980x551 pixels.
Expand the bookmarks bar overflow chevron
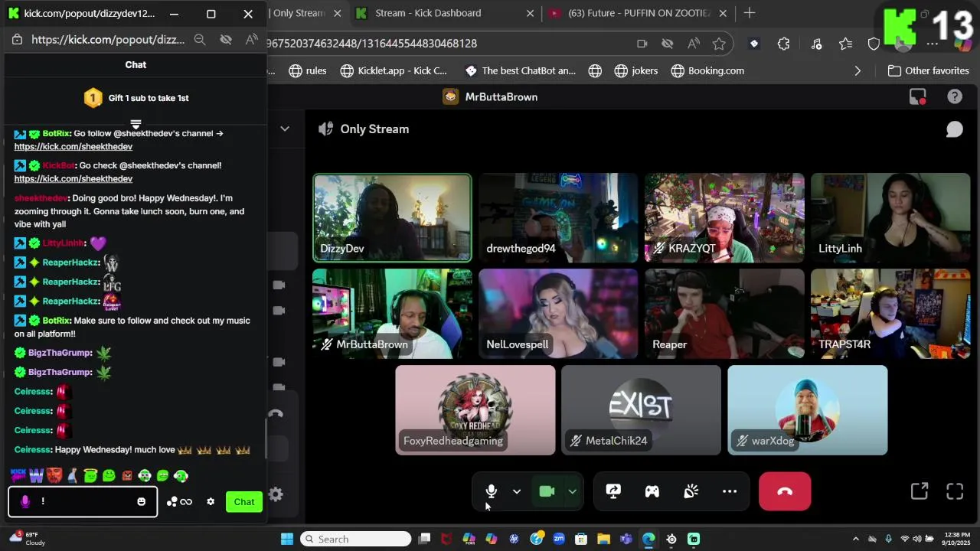tap(857, 70)
